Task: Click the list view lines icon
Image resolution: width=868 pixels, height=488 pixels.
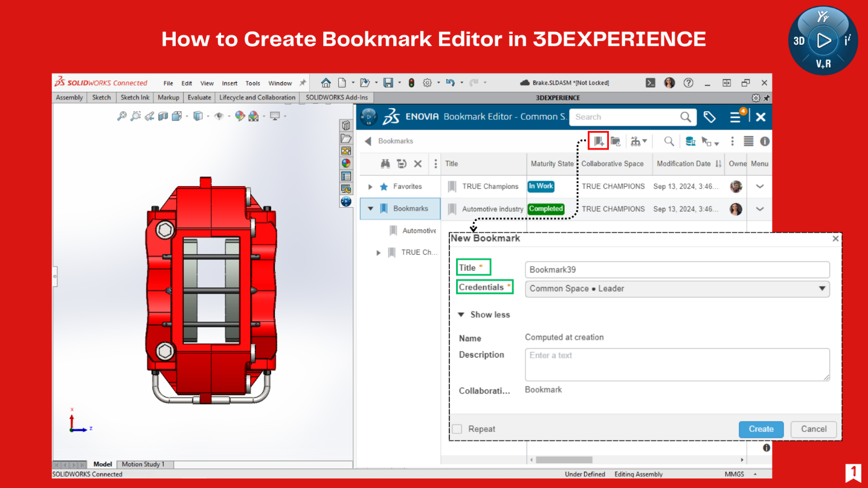Action: 748,141
